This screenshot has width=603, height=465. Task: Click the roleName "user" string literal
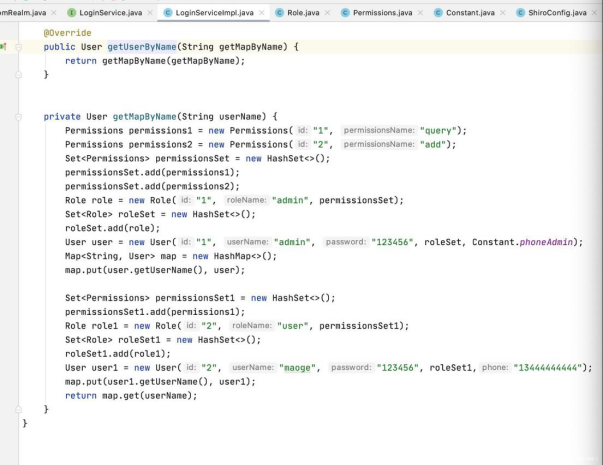[x=293, y=326]
